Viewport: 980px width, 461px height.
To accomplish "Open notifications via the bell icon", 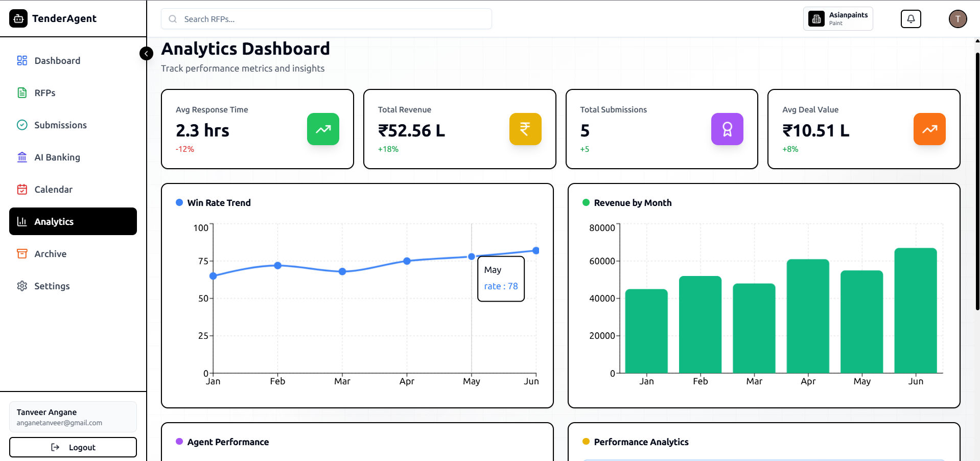I will pos(911,19).
